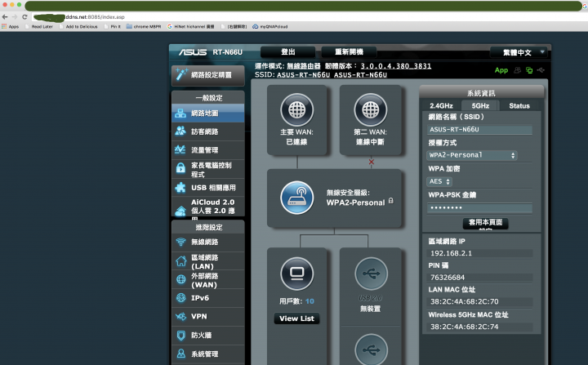Screen dimensions: 588x365
Task: Select the Network Map icon in sidebar
Action: [180, 114]
